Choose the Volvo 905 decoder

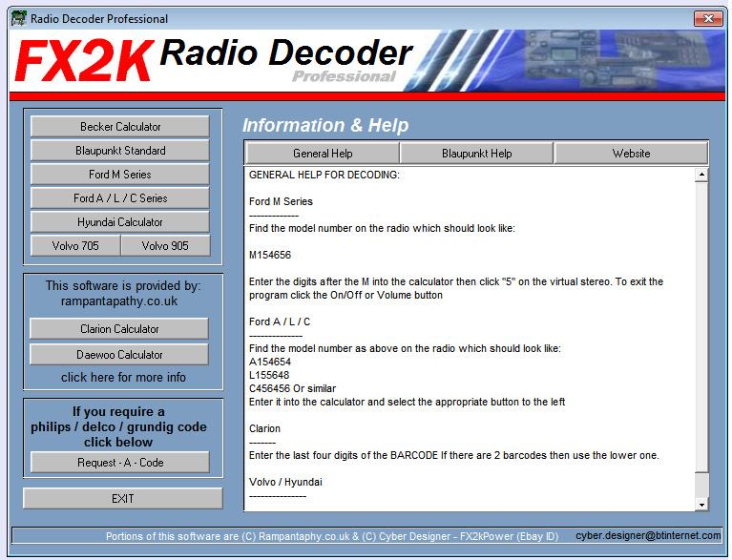pyautogui.click(x=165, y=245)
